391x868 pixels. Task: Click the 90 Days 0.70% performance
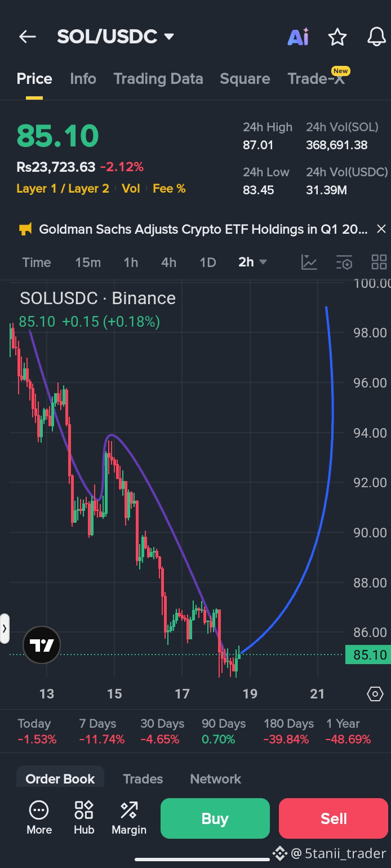tap(224, 732)
